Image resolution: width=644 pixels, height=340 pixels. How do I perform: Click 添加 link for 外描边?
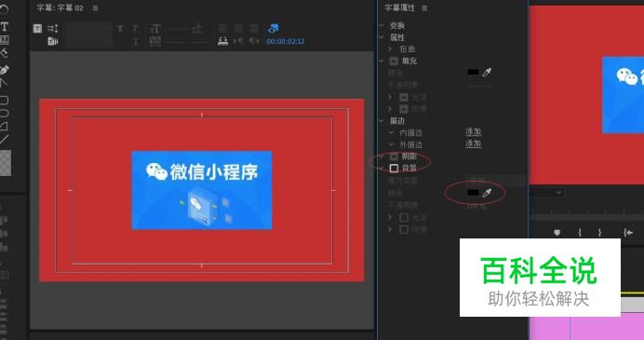click(x=473, y=143)
